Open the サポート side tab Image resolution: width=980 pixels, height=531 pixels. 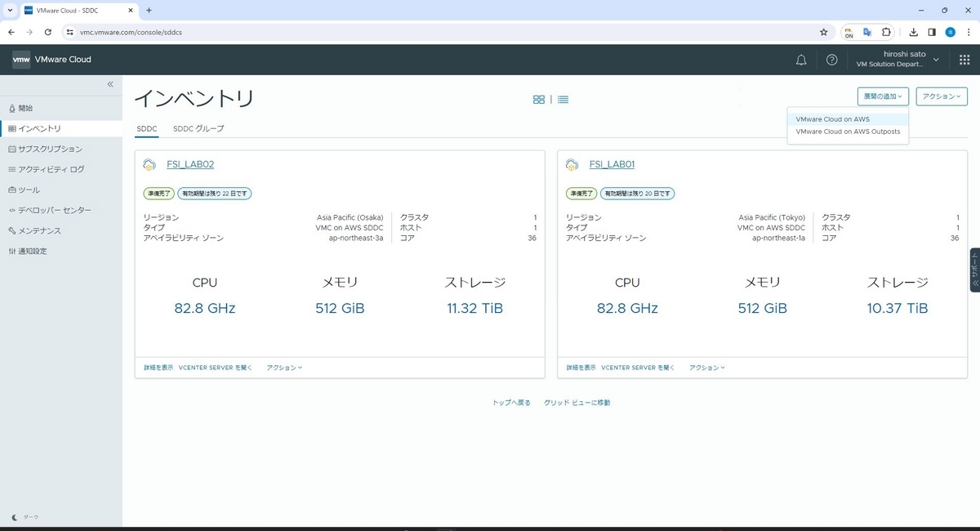[974, 269]
